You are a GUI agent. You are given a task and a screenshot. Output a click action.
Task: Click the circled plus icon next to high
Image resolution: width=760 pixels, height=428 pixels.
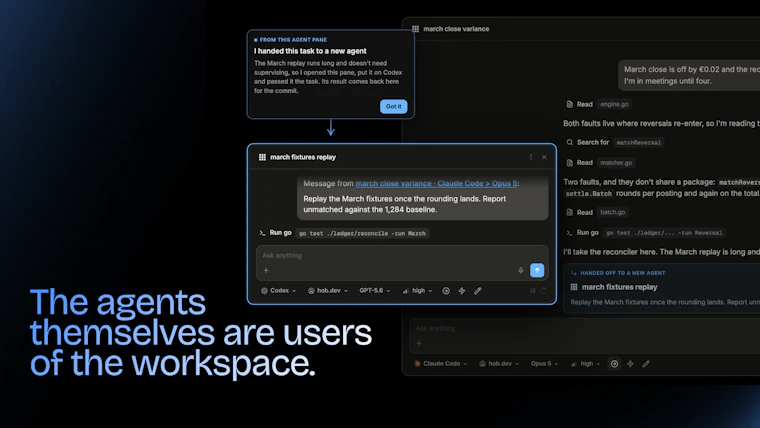[446, 291]
